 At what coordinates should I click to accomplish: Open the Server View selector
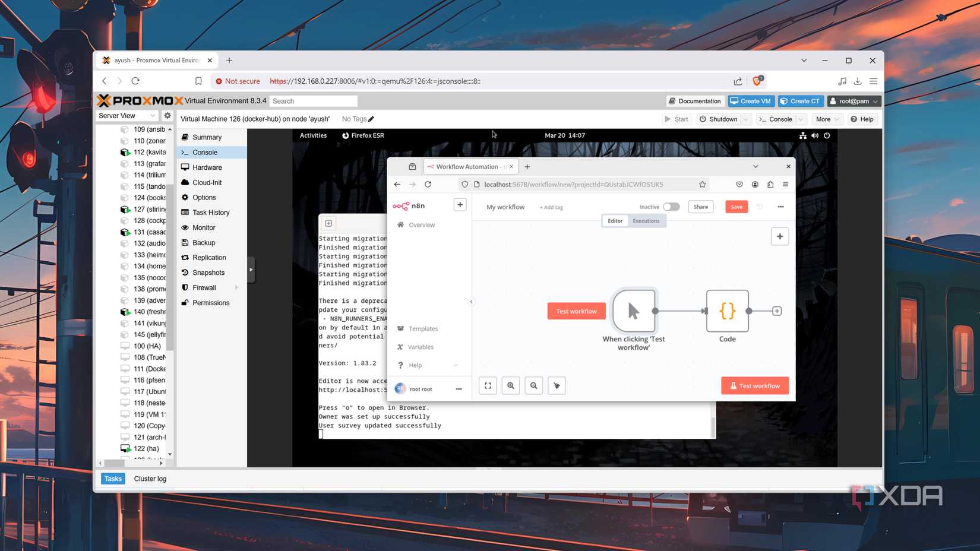tap(125, 115)
